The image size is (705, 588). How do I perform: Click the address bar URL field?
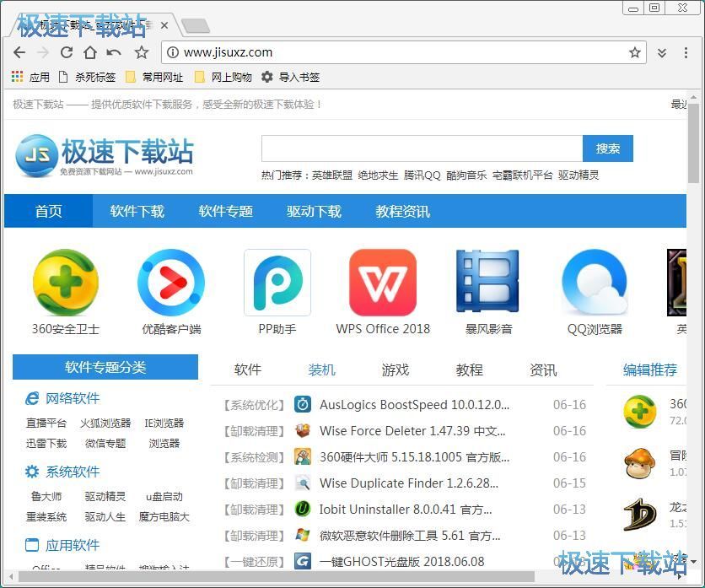click(403, 52)
